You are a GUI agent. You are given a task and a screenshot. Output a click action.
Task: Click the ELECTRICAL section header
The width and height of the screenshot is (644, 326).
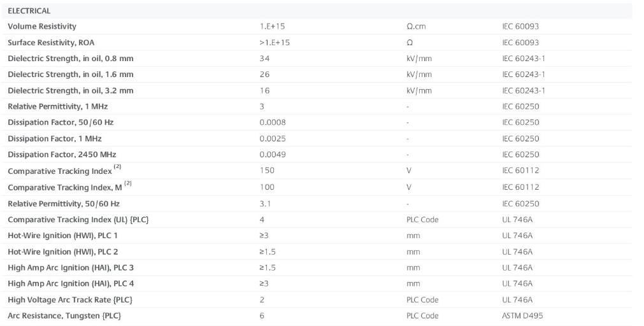pyautogui.click(x=29, y=11)
